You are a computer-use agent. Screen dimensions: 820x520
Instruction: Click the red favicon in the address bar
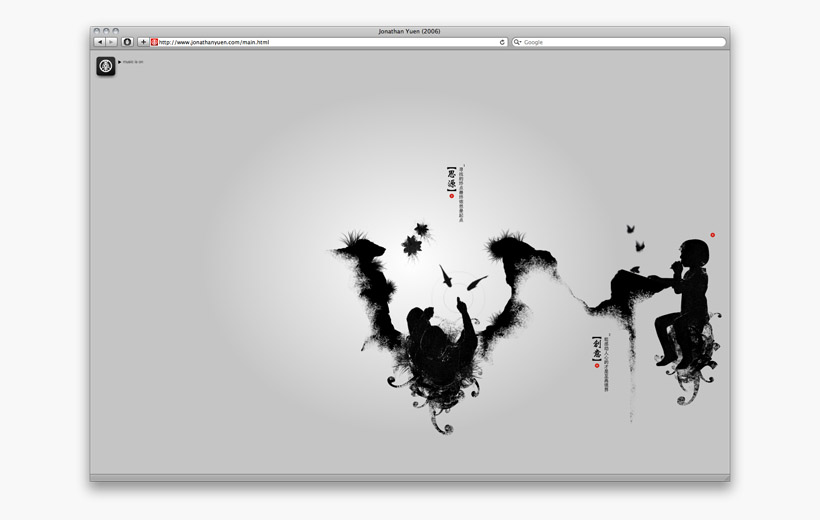pos(154,42)
